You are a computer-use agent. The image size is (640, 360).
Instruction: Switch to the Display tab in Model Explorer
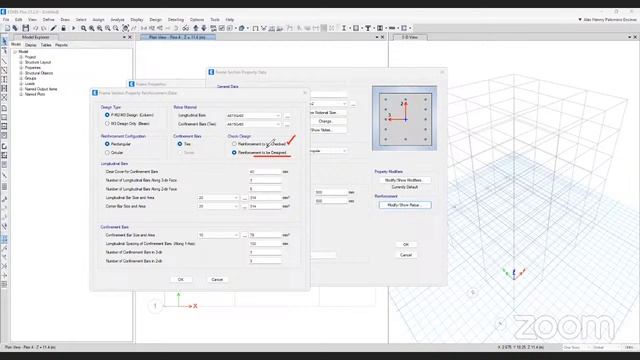click(x=31, y=45)
